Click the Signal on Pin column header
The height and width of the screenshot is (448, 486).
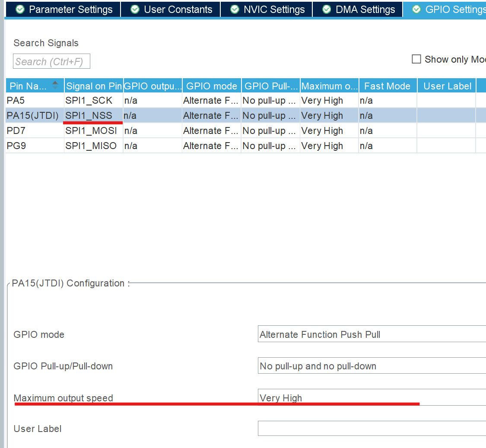click(94, 86)
